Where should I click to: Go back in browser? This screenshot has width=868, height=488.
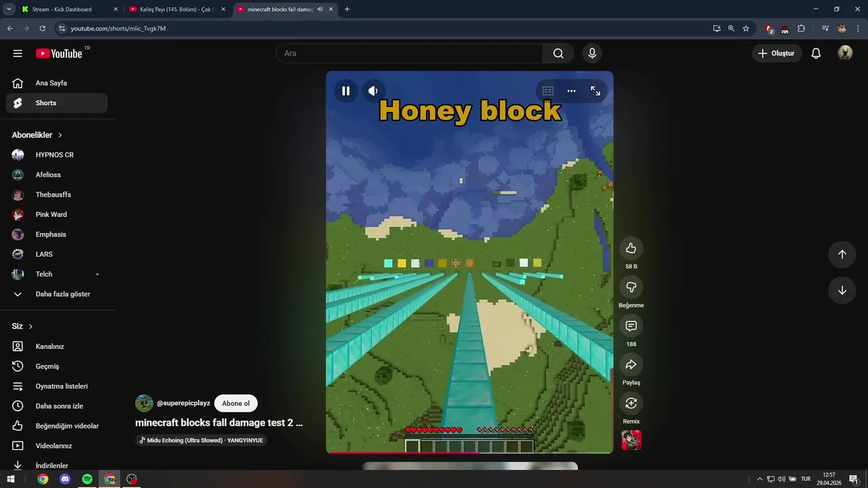(9, 28)
